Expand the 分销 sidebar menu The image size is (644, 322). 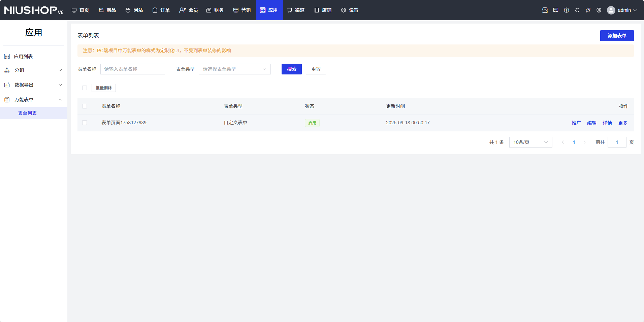tap(33, 70)
